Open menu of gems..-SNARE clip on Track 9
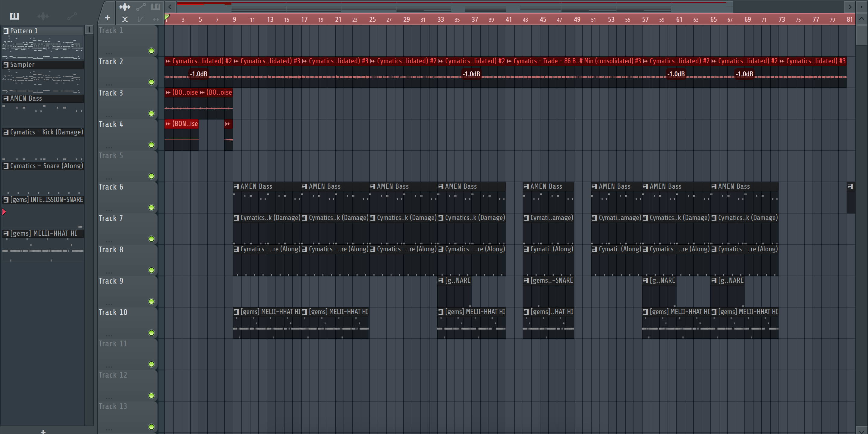Viewport: 868px width, 434px height. click(x=526, y=280)
